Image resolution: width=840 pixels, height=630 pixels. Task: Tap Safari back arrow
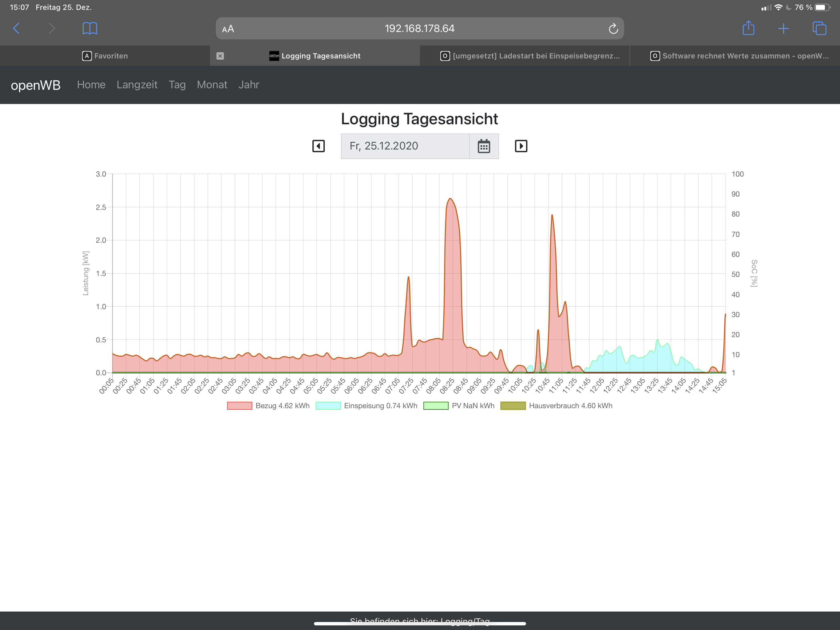click(x=16, y=29)
